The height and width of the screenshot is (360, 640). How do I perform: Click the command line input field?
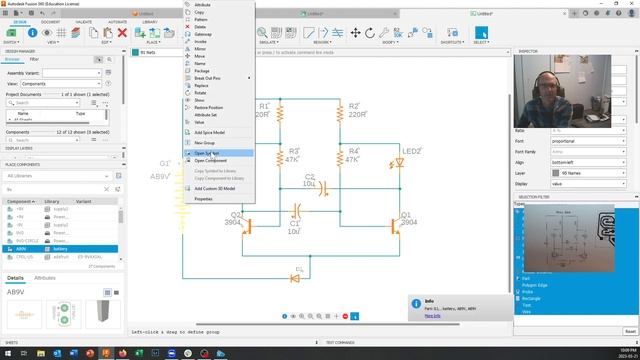pos(382,53)
